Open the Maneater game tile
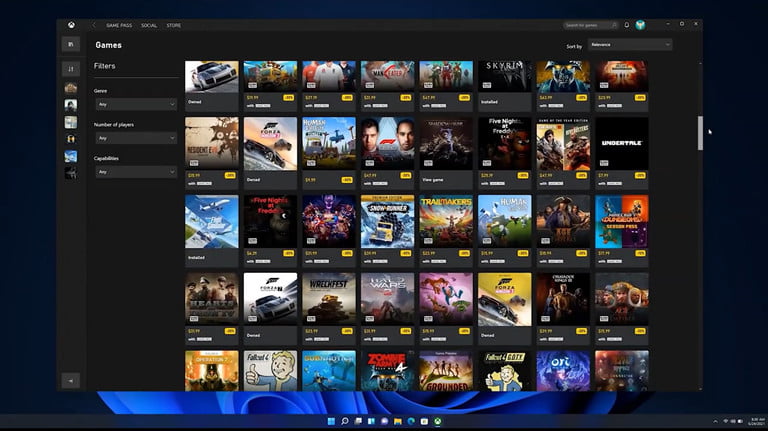Image resolution: width=768 pixels, height=431 pixels. [387, 76]
